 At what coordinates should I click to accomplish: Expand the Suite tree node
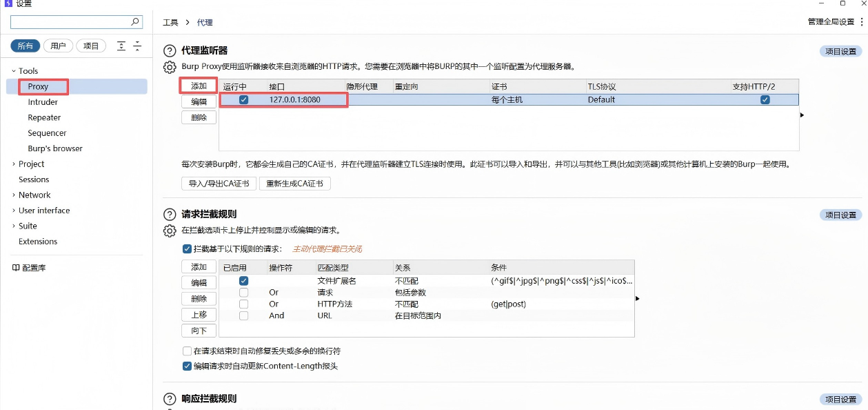(13, 226)
